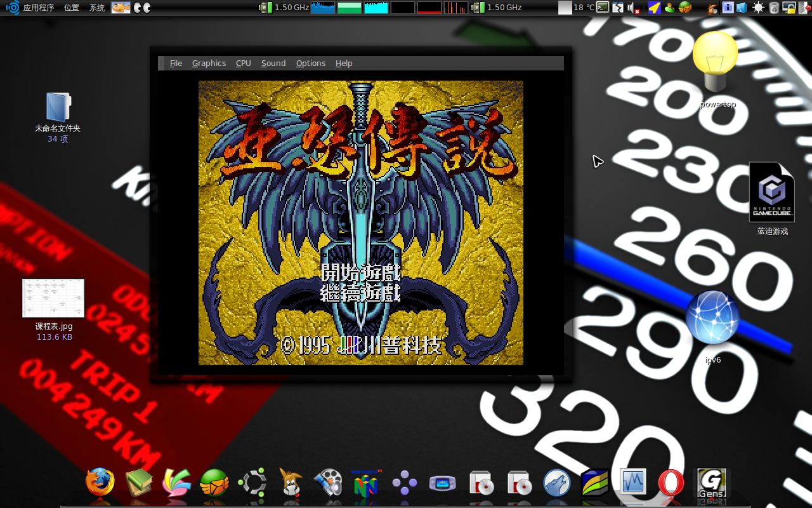The height and width of the screenshot is (508, 812).
Task: Open the CPU menu
Action: tap(243, 63)
